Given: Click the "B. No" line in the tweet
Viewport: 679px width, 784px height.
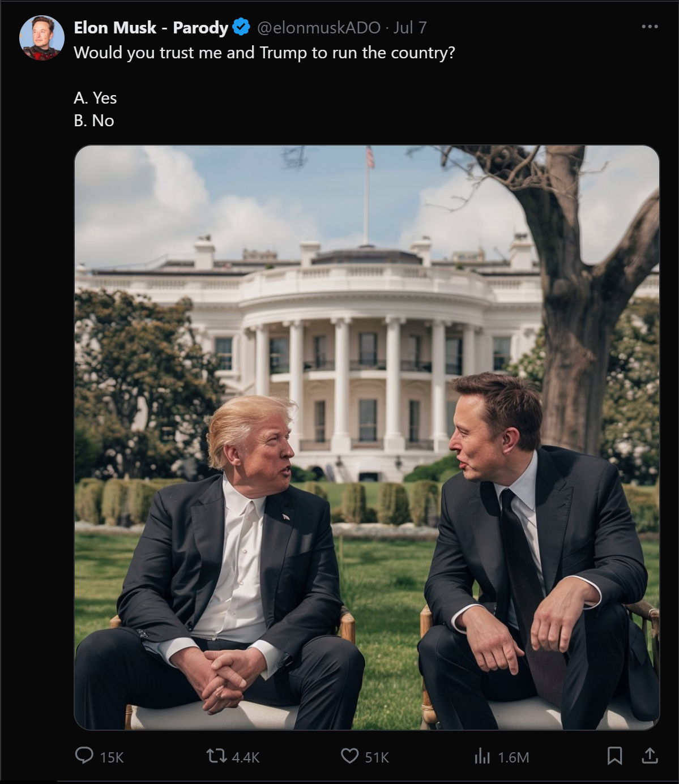Looking at the screenshot, I should coord(94,121).
